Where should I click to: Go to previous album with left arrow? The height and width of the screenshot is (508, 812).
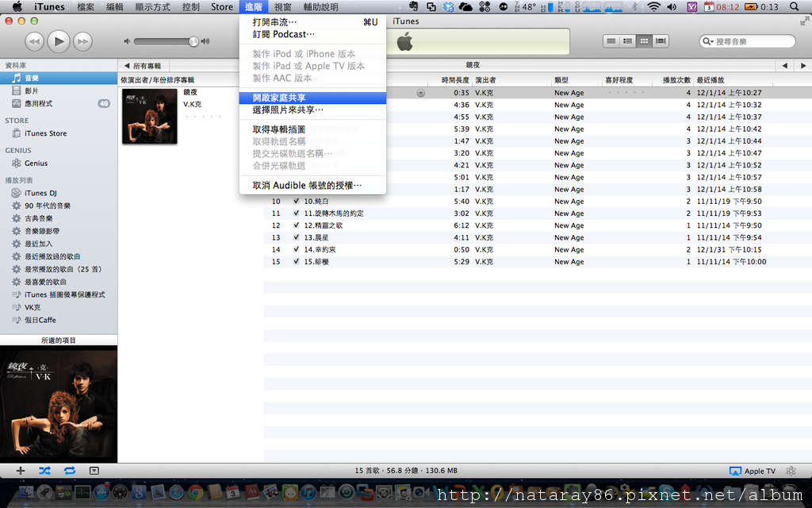pyautogui.click(x=784, y=66)
